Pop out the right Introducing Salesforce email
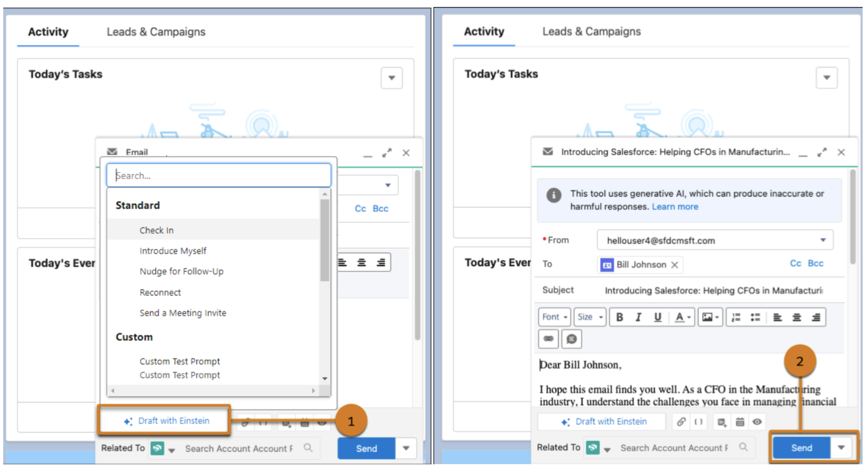This screenshot has height=476, width=868. [822, 152]
